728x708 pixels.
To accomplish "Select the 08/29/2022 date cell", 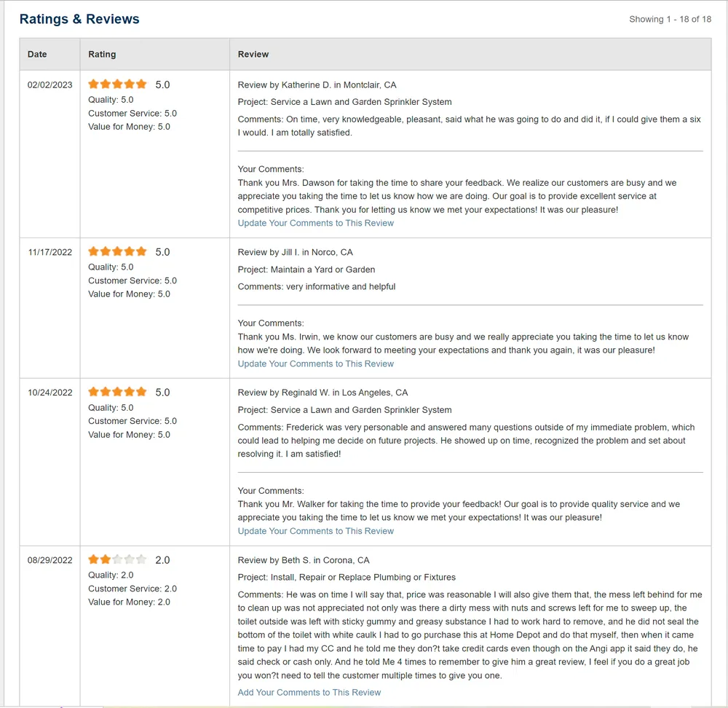I will click(x=50, y=560).
